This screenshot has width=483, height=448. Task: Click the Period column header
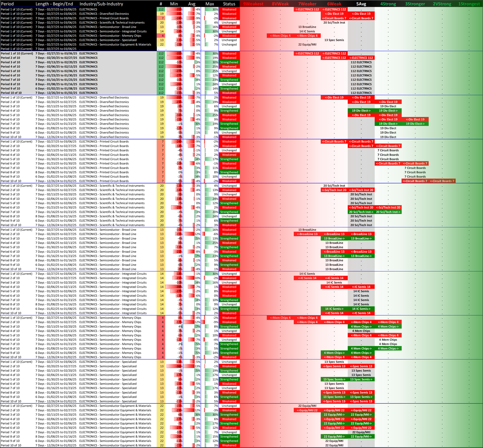(7, 4)
